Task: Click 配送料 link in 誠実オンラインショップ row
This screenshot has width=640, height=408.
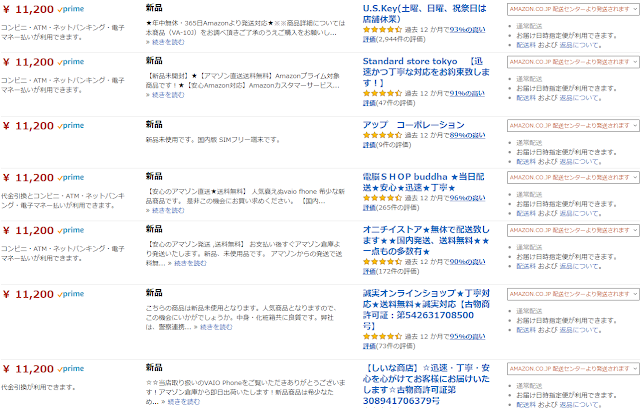Action: [526, 330]
